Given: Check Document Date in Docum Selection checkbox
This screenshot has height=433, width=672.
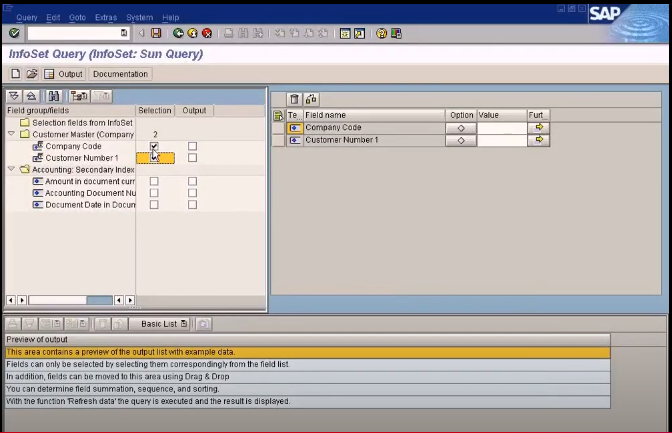Looking at the screenshot, I should (x=154, y=204).
